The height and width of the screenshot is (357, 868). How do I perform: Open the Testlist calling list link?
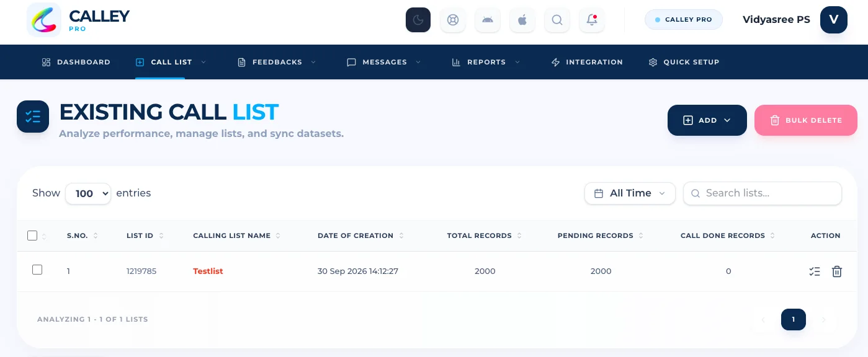coord(208,271)
